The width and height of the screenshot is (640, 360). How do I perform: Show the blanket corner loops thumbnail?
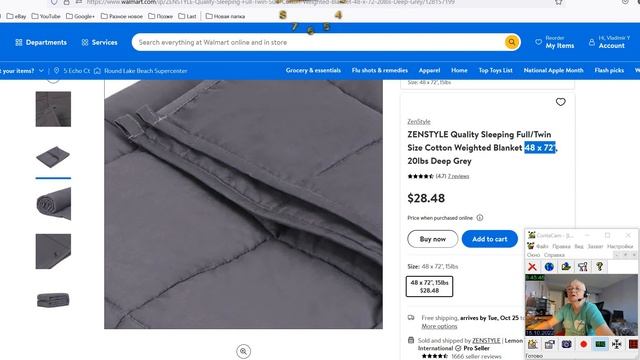point(53,109)
